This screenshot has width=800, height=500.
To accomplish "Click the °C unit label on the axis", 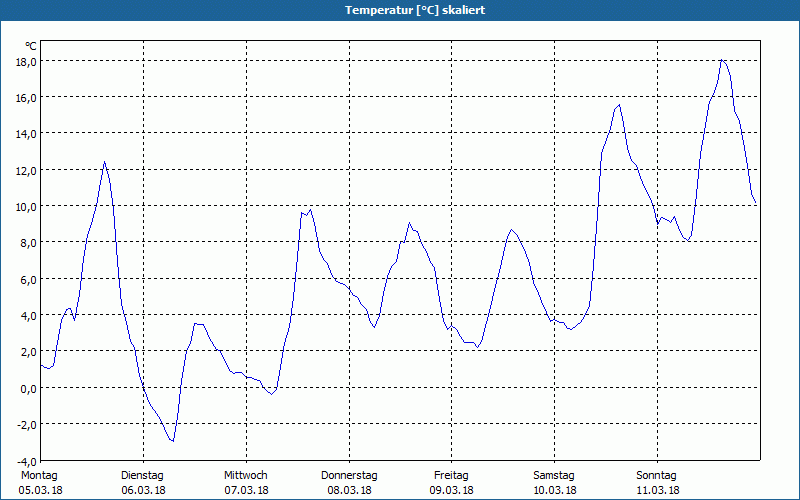I will pos(31,46).
